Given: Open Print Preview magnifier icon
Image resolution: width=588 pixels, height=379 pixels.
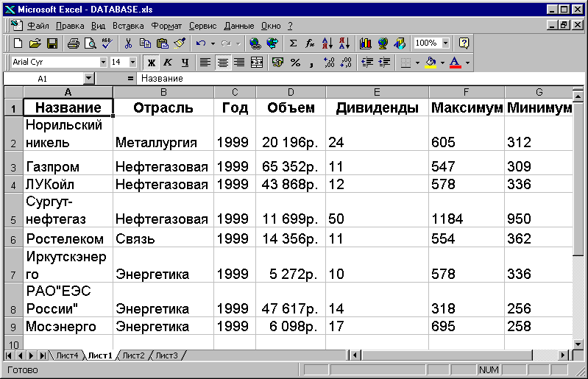Looking at the screenshot, I should click(90, 43).
